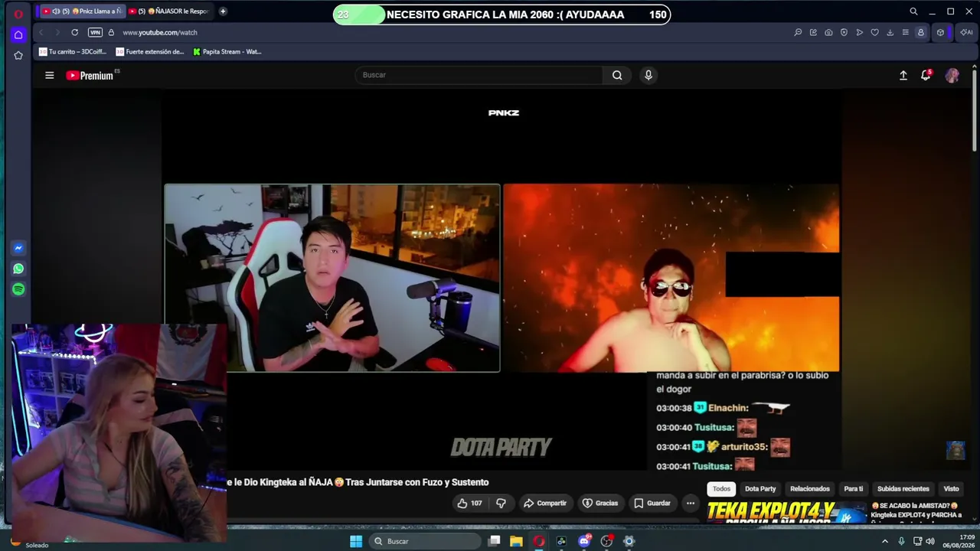This screenshot has width=980, height=551.
Task: Take a snapshot with the camera icon
Action: click(x=828, y=32)
